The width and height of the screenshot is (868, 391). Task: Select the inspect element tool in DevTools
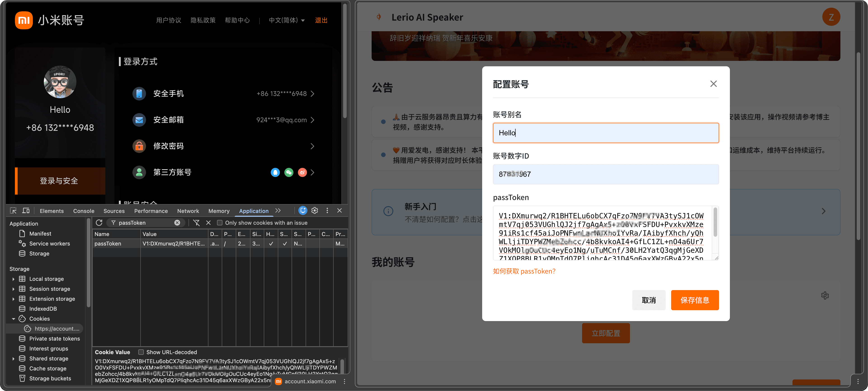13,210
